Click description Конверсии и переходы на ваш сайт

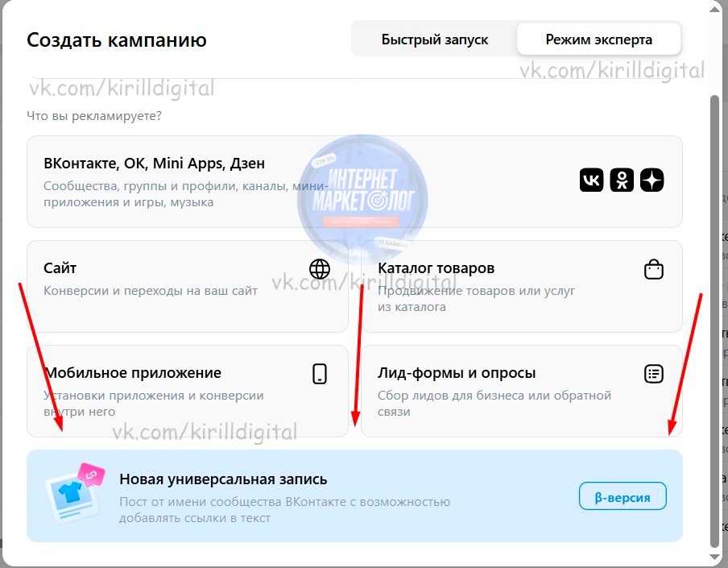point(151,291)
